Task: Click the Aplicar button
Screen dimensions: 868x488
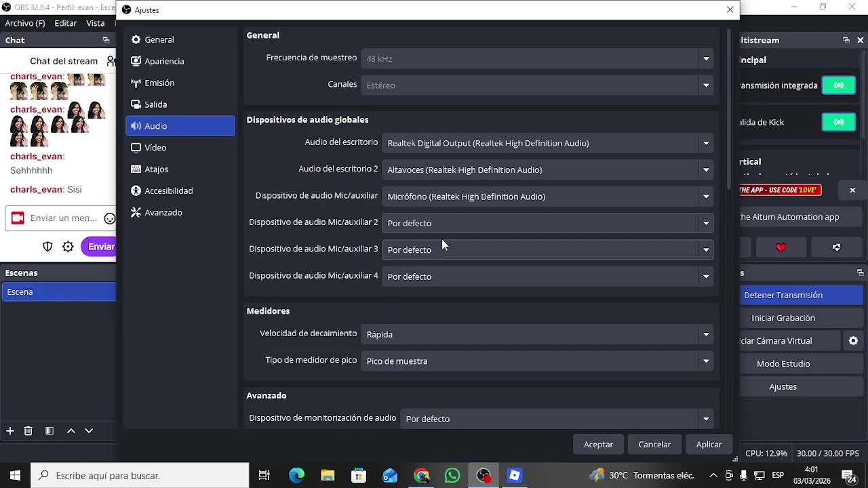Action: [x=709, y=445]
